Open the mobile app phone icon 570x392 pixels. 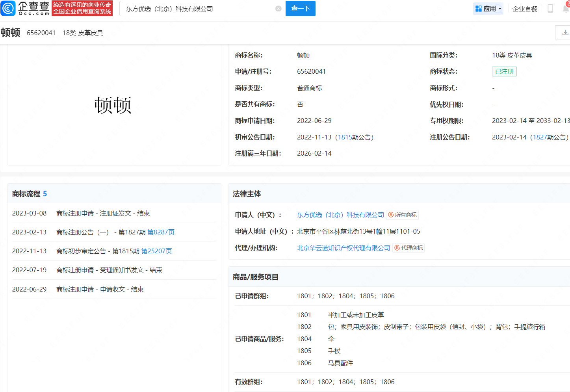[x=550, y=9]
